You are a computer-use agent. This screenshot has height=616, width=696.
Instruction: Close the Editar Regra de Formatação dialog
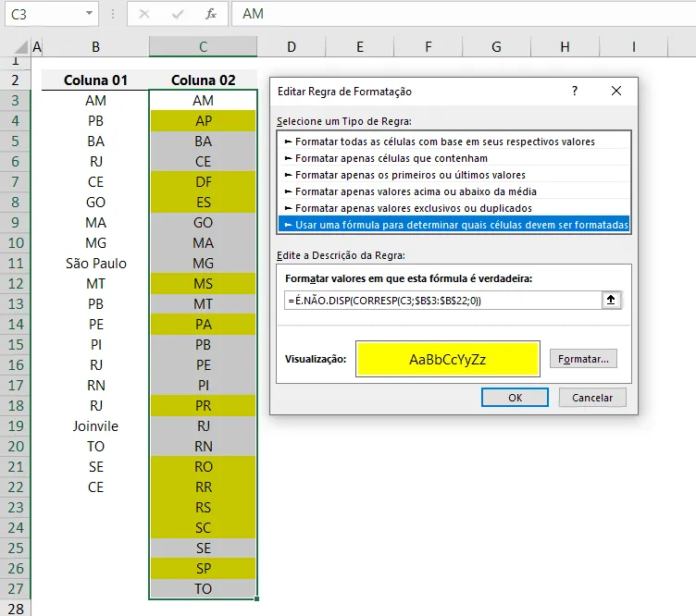coord(616,91)
